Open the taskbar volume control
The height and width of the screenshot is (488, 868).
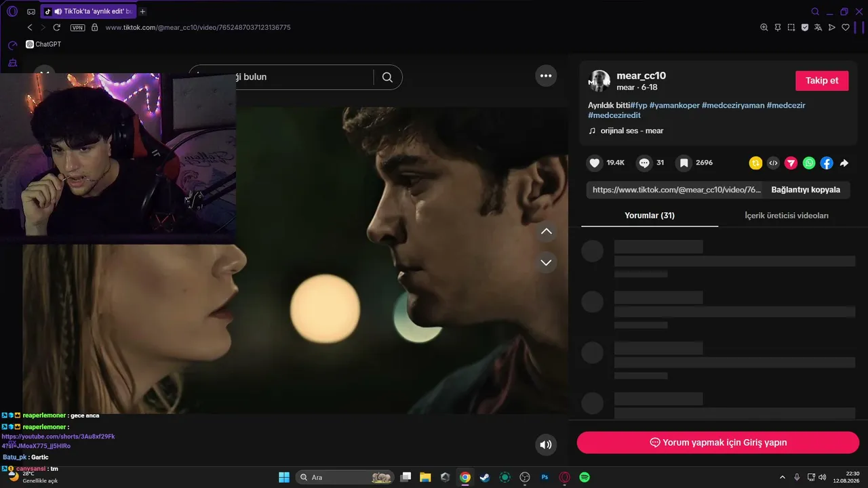pyautogui.click(x=823, y=477)
